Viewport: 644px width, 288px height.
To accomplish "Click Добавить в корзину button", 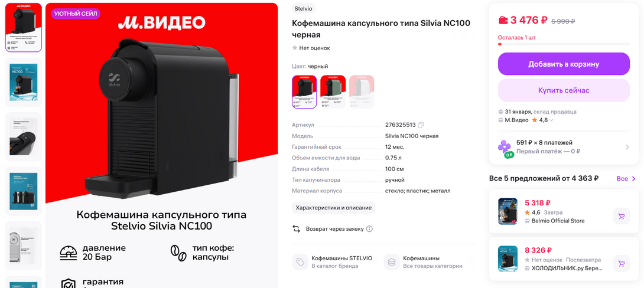I will pos(564,64).
